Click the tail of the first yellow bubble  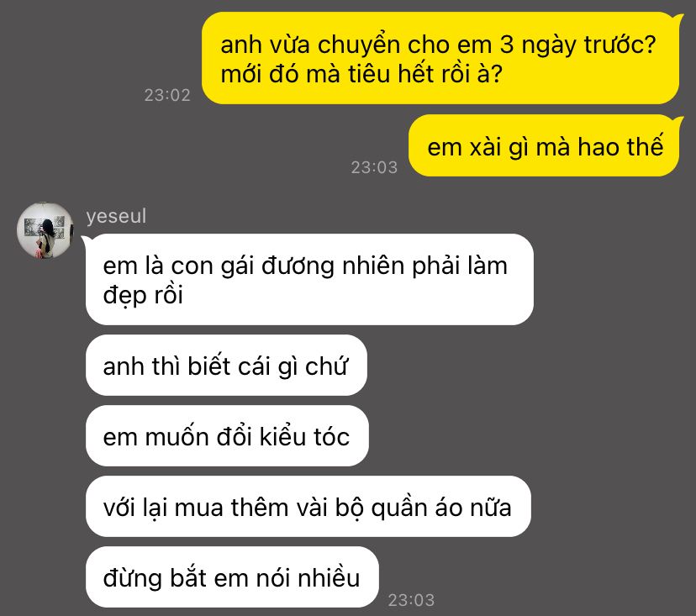pyautogui.click(x=678, y=18)
